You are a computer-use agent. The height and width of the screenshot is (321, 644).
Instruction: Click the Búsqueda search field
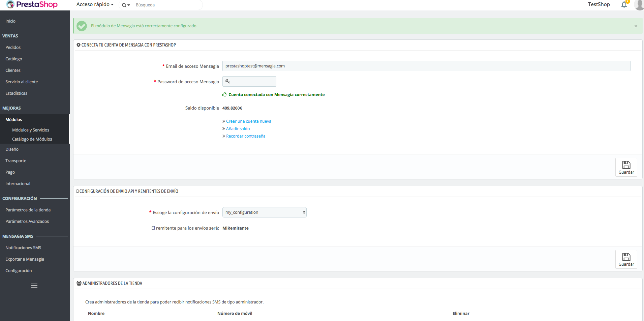tap(167, 5)
